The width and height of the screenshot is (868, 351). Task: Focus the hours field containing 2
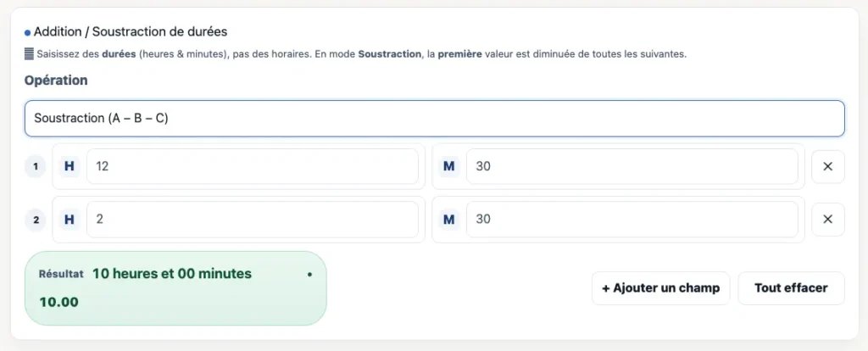[x=253, y=220]
